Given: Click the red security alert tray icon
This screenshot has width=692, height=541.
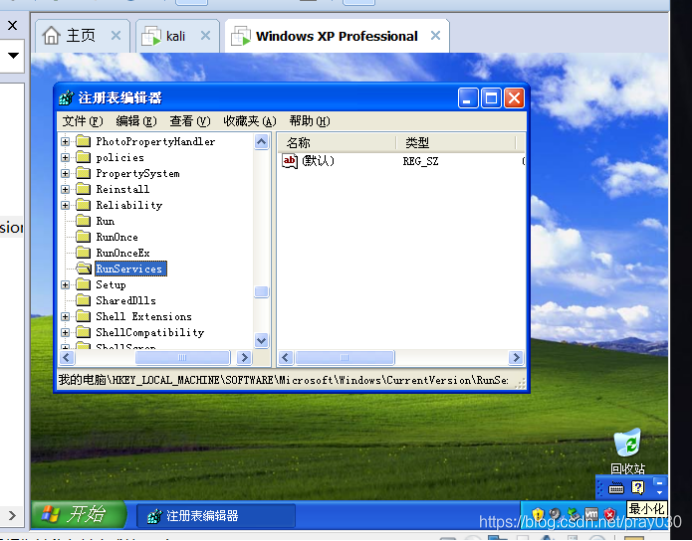Looking at the screenshot, I should pos(610,515).
